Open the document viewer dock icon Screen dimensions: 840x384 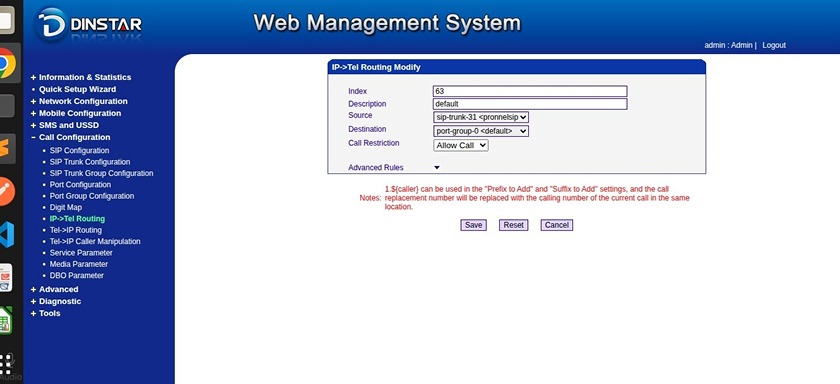click(x=5, y=277)
